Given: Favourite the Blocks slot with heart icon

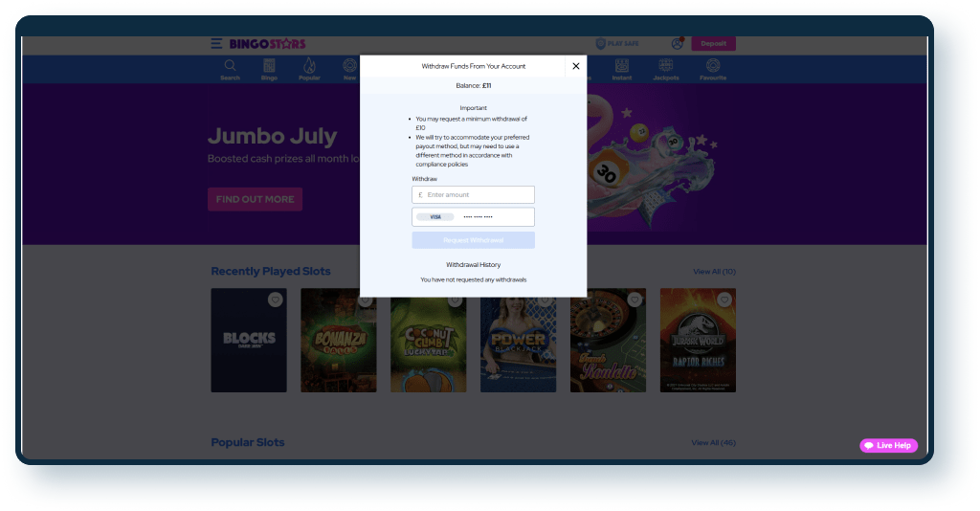Looking at the screenshot, I should point(275,300).
